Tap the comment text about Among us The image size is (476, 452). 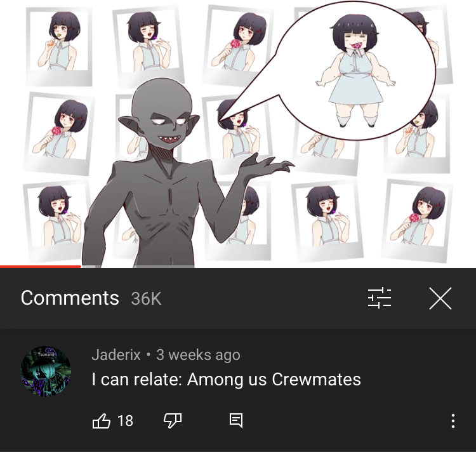(x=226, y=380)
